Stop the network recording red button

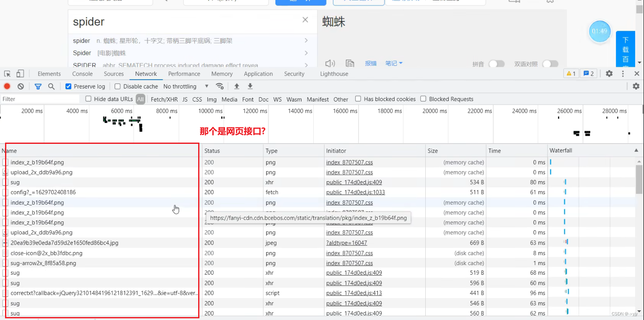coord(7,86)
